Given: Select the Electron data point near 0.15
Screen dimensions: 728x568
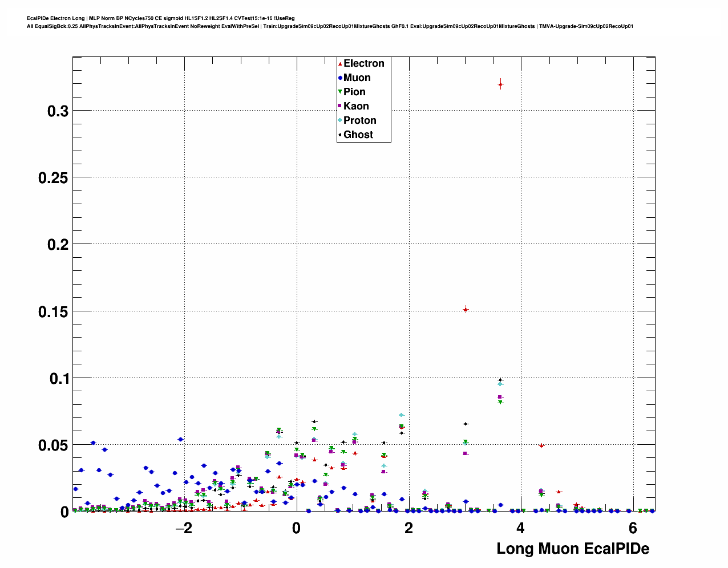Looking at the screenshot, I should click(466, 310).
